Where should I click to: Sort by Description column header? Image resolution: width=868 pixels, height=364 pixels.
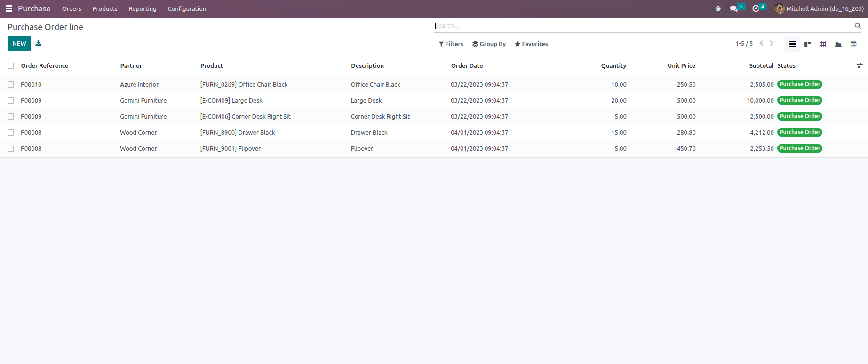pos(367,66)
